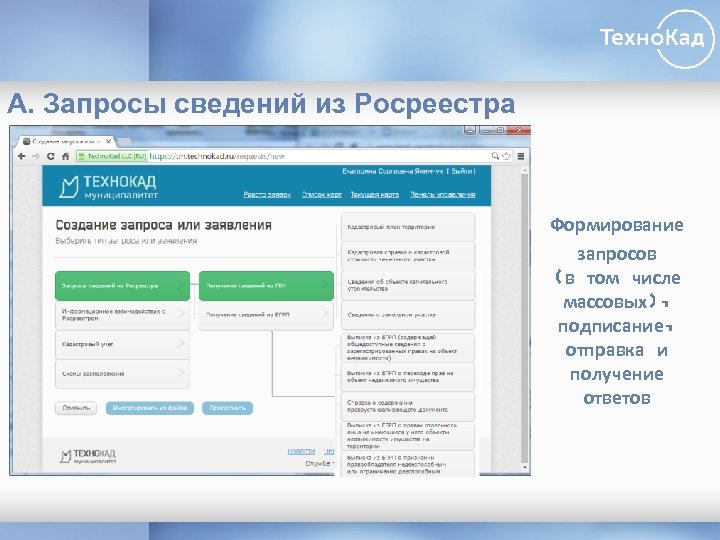Choose 'Кадастровая справка о кадастровой стоимости' option
Image resolution: width=720 pixels, height=540 pixels.
pos(408,256)
